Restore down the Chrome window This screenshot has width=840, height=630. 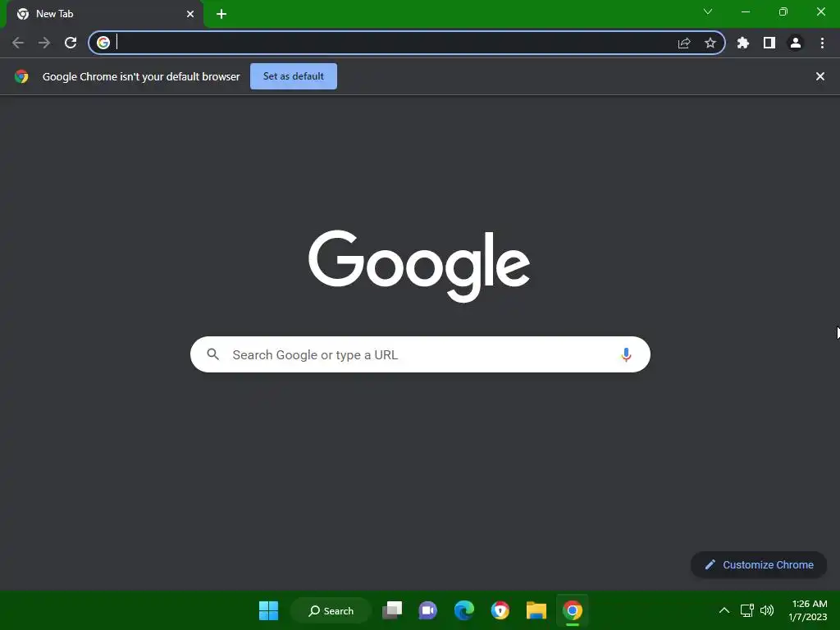[x=783, y=11]
